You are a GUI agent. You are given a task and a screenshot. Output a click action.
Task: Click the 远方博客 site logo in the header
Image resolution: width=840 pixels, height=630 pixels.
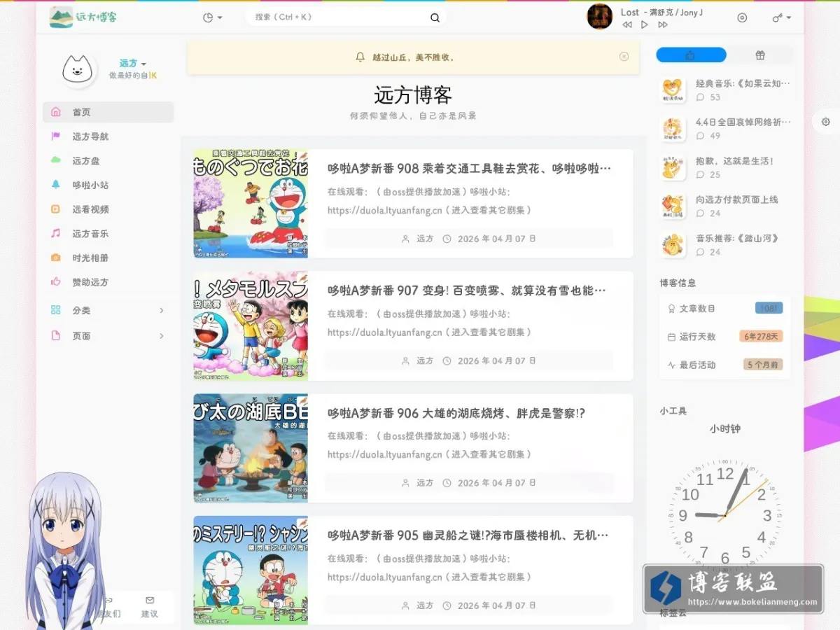coord(83,17)
